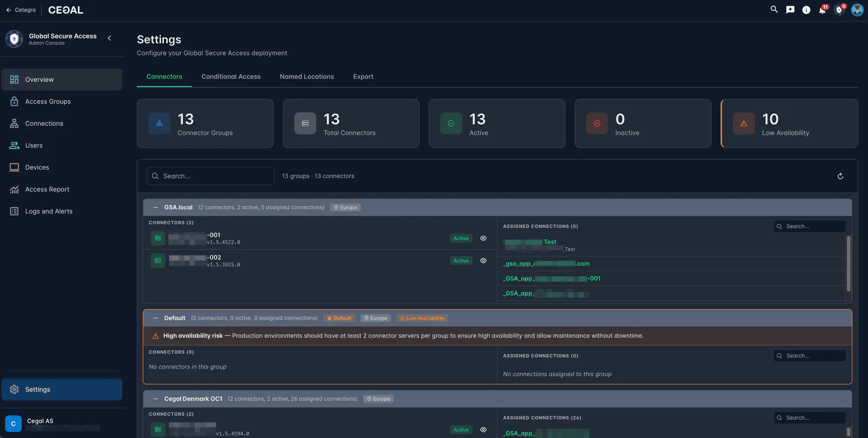Open notifications bell with 11 badge
The image size is (868, 438).
pyautogui.click(x=822, y=10)
